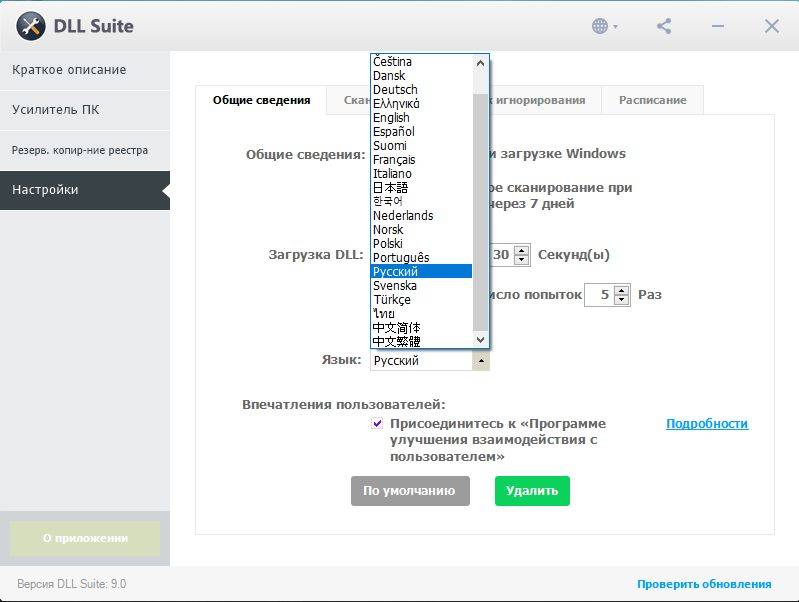This screenshot has width=799, height=602.
Task: Select 中文简体 from the language list
Action: tap(421, 328)
